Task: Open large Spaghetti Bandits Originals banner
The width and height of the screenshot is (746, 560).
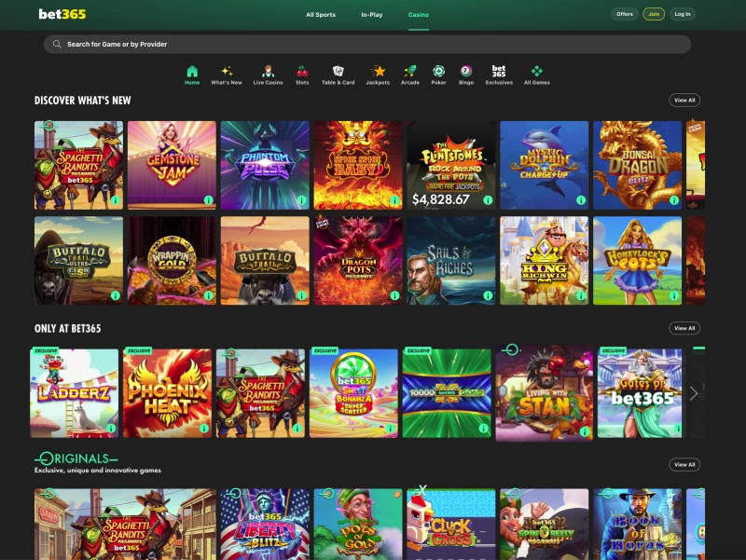Action: click(125, 525)
